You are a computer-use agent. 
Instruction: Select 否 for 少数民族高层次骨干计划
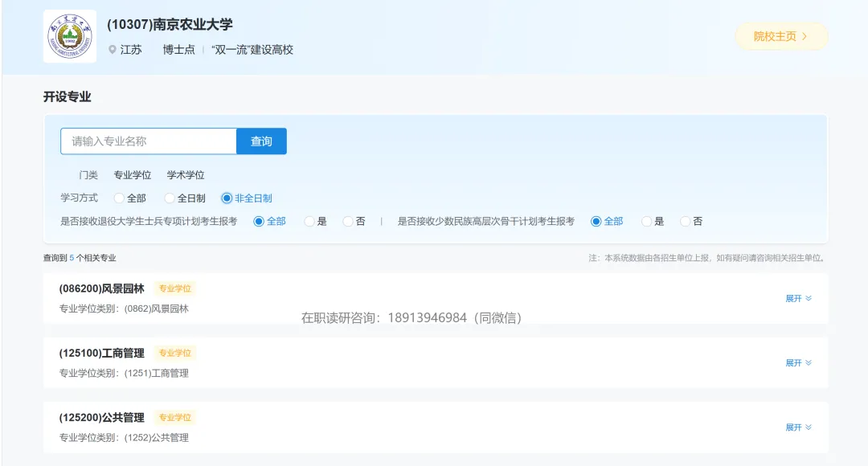coord(691,222)
